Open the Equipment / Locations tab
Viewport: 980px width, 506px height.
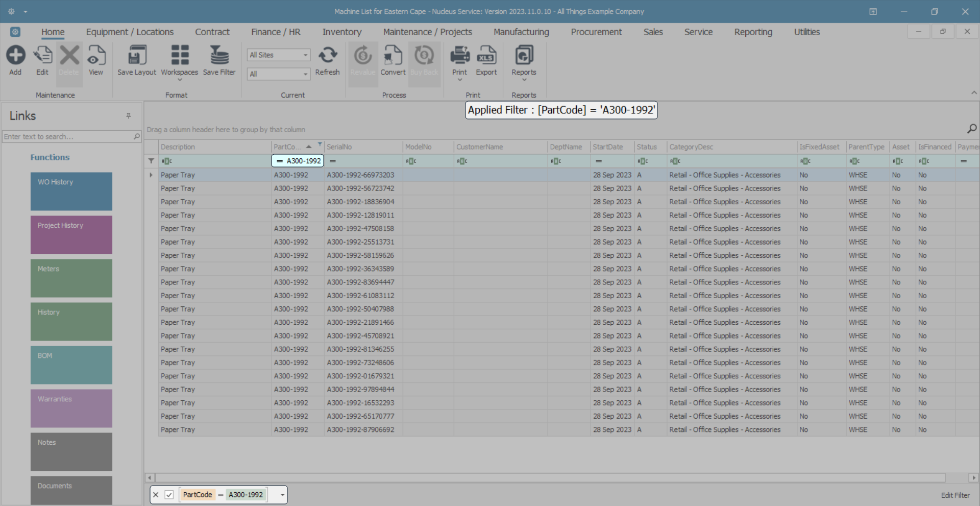(x=130, y=32)
